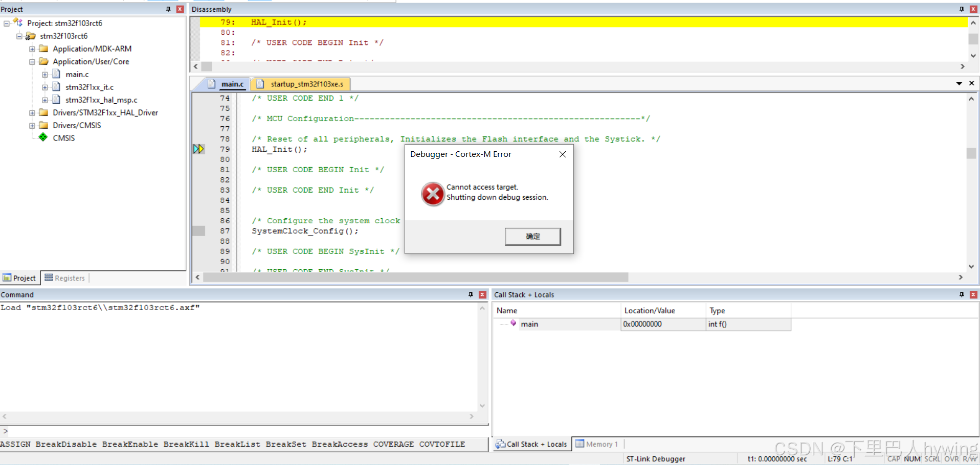Click the program counter arrow at line 79
The width and height of the screenshot is (980, 465).
click(x=198, y=149)
